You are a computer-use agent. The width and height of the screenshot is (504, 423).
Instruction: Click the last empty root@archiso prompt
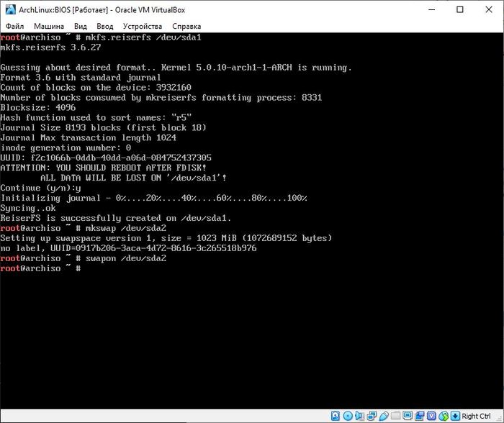(x=40, y=268)
